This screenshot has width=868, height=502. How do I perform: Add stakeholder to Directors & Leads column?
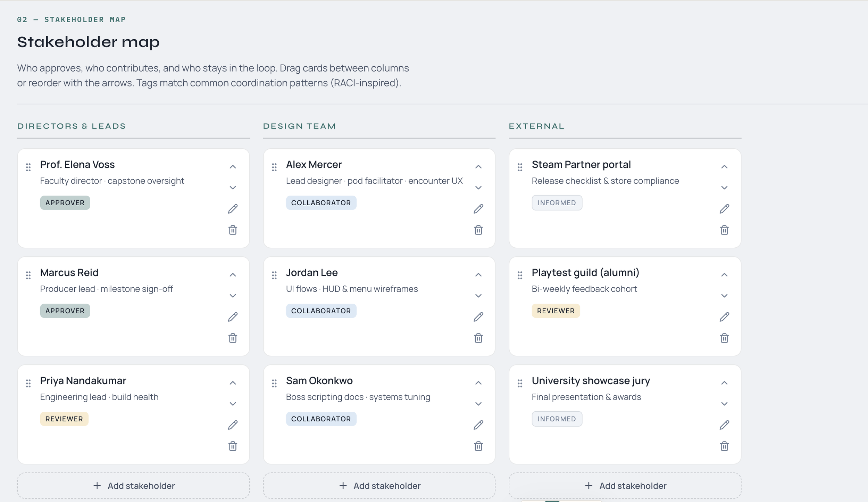[134, 486]
